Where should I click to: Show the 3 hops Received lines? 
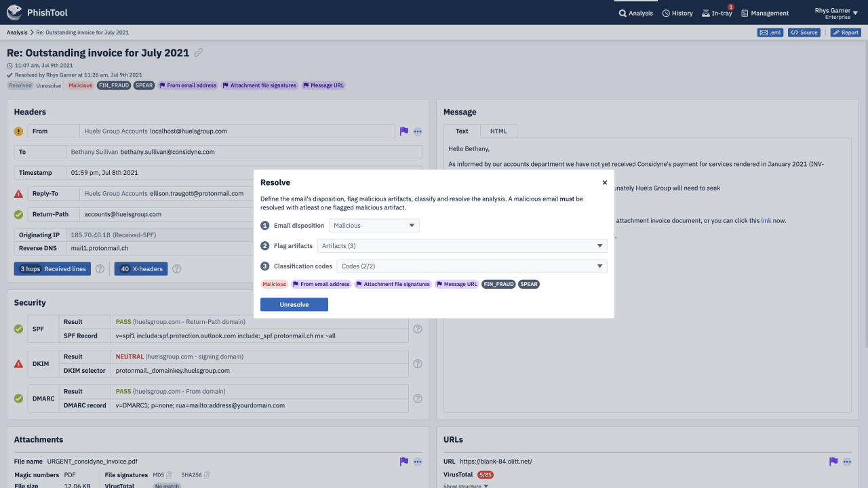(x=53, y=269)
